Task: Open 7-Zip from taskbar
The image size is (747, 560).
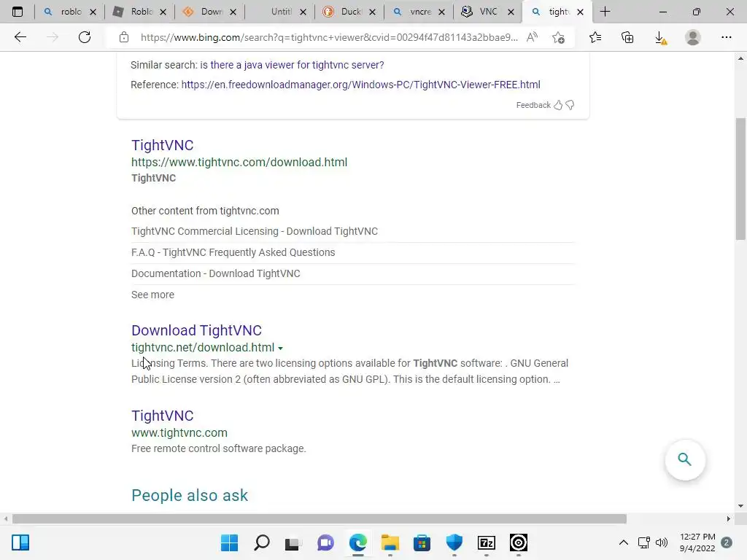Action: click(x=487, y=542)
